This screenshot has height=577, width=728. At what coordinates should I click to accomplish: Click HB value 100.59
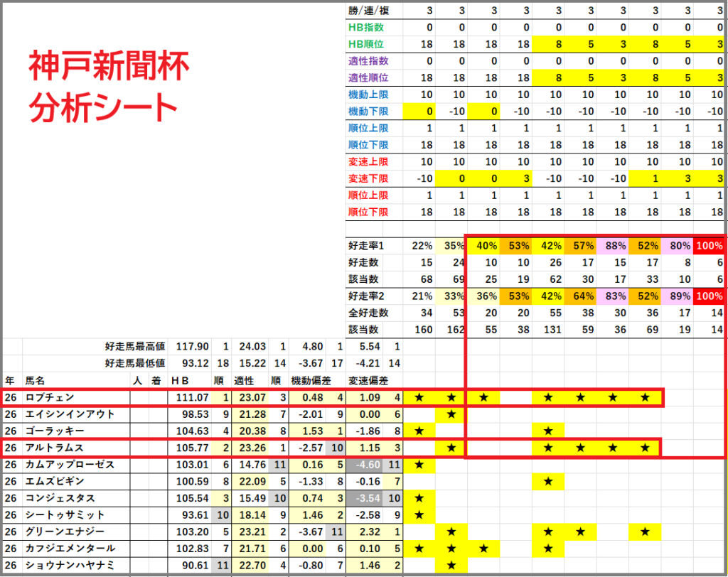pos(192,481)
